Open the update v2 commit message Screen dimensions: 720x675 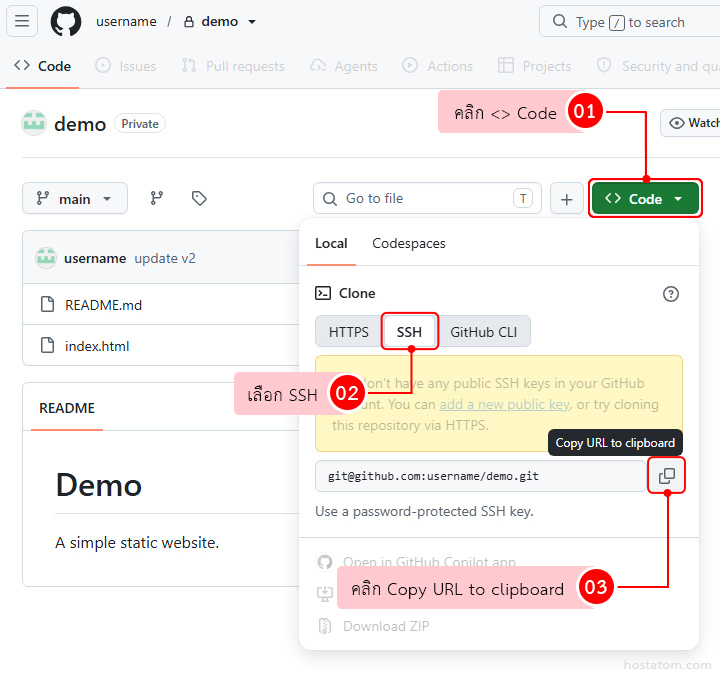coord(165,259)
